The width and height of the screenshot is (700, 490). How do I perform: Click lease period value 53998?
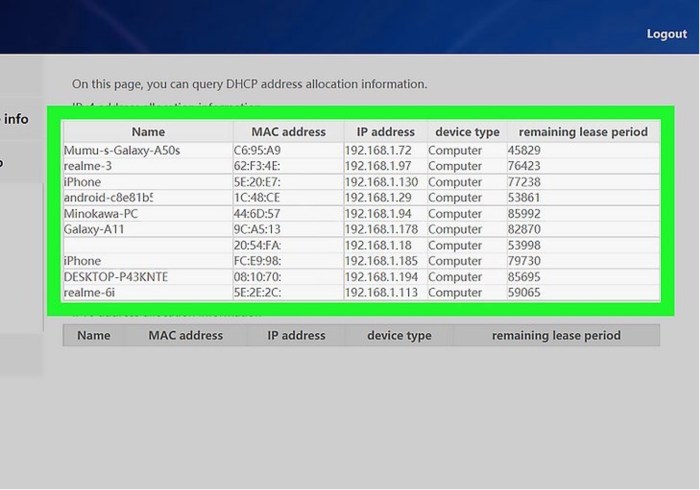coord(524,245)
